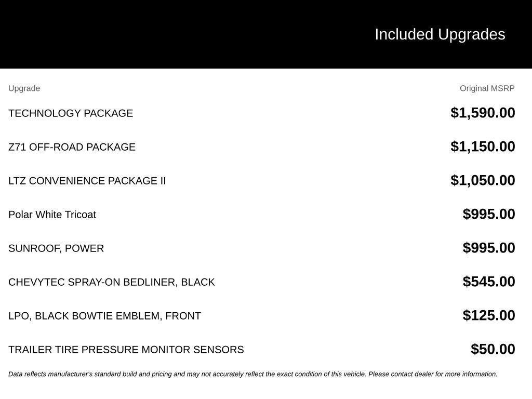Click the $1,590.00 price
Viewport: 532px width, 399px height.
point(483,113)
